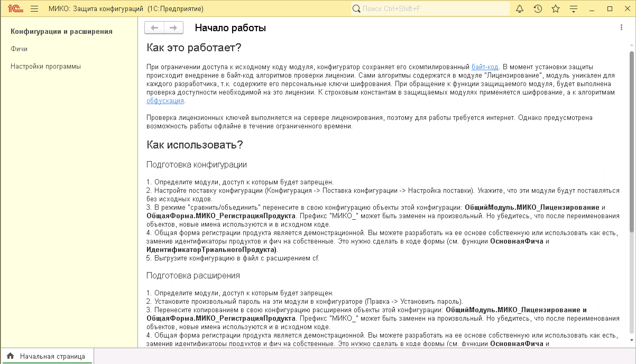Click the home icon in bottom tab
Viewport: 636px width, 364px height.
coord(10,356)
